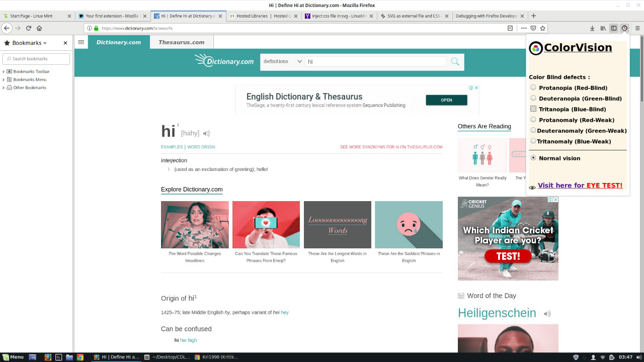The height and width of the screenshot is (362, 644).
Task: Follow the hey link in origin text
Action: pyautogui.click(x=285, y=312)
